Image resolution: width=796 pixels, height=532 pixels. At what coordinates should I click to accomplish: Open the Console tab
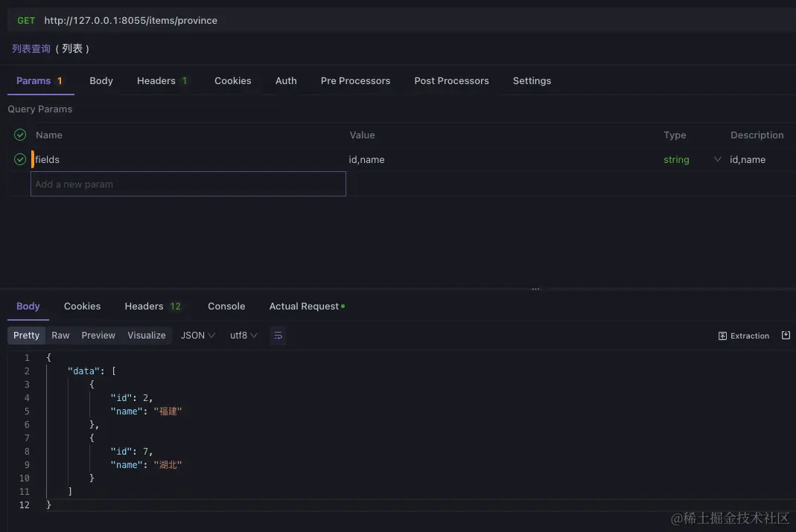pyautogui.click(x=226, y=307)
